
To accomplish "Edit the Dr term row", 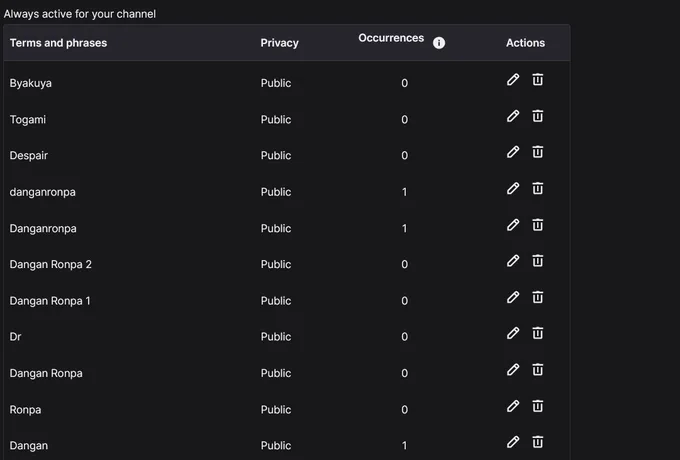I will click(513, 333).
